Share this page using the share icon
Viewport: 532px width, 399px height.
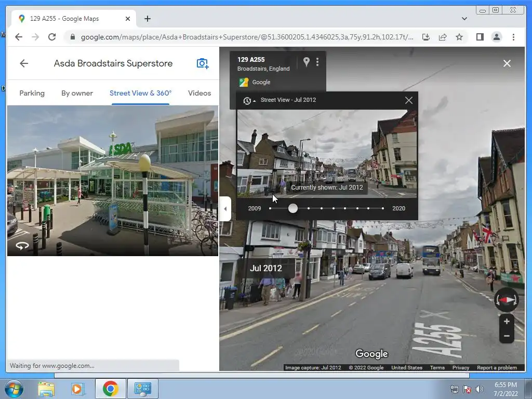click(443, 37)
